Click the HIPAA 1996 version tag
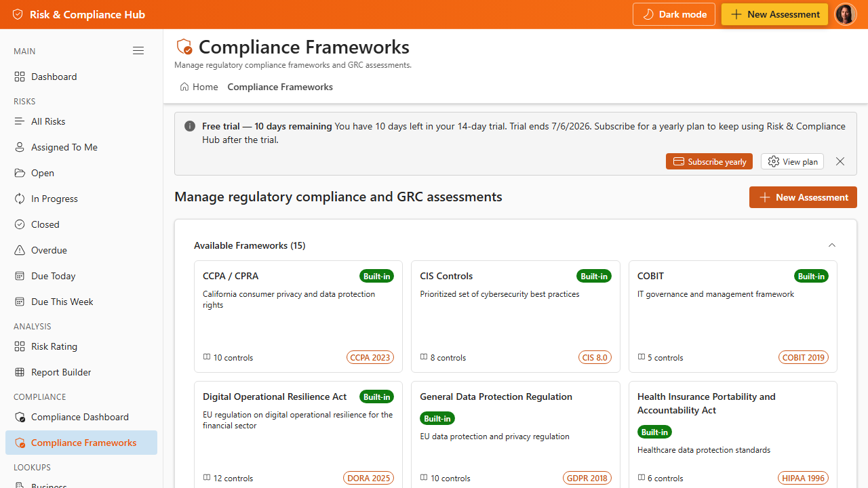Image resolution: width=868 pixels, height=488 pixels. point(804,478)
